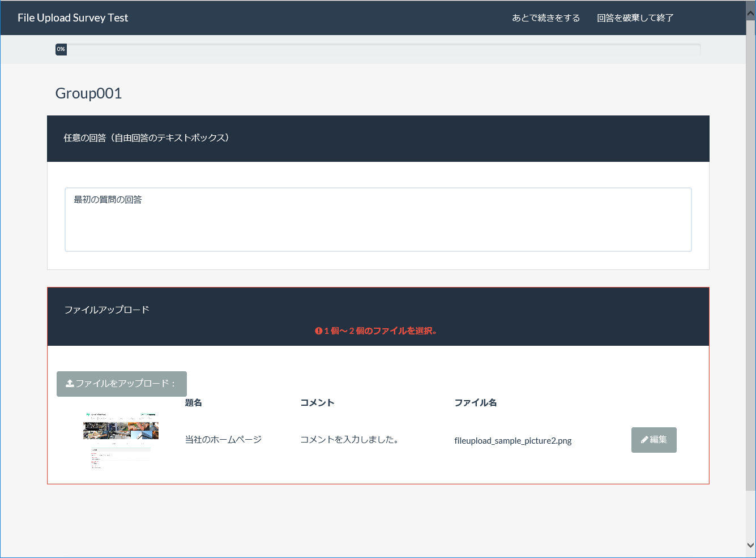
Task: Choose 回答を破棄して終了 in the top bar
Action: 635,18
